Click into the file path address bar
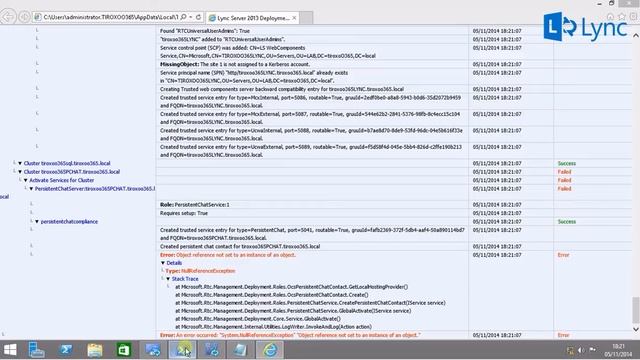This screenshot has height=360, width=640. [110, 17]
